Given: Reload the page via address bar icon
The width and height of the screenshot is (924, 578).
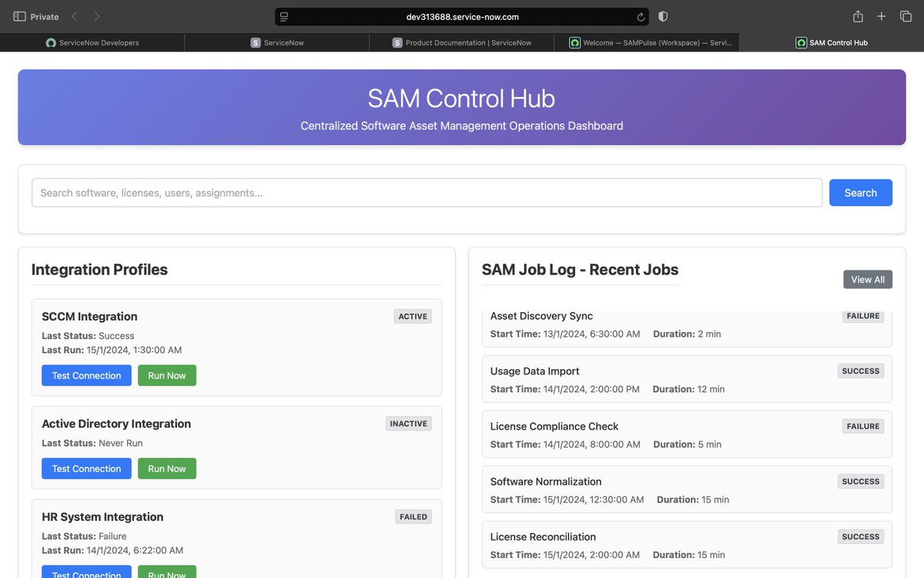Looking at the screenshot, I should [x=641, y=16].
